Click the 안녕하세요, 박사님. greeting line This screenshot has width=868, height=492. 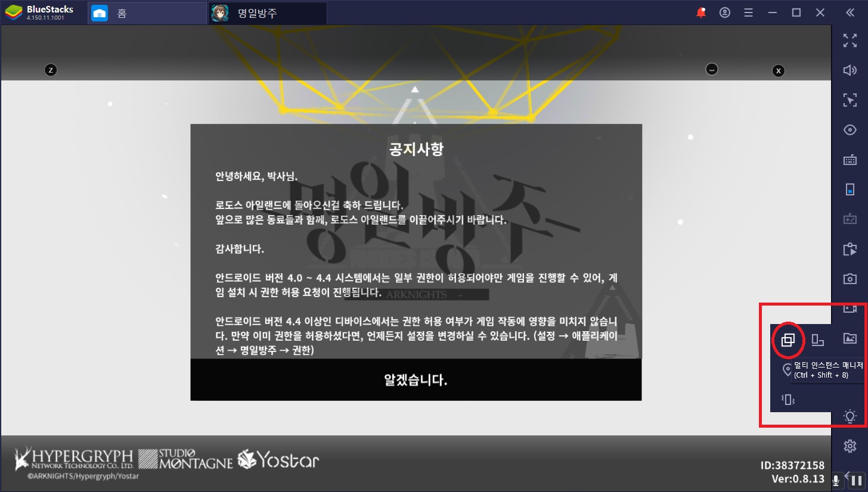tap(256, 177)
